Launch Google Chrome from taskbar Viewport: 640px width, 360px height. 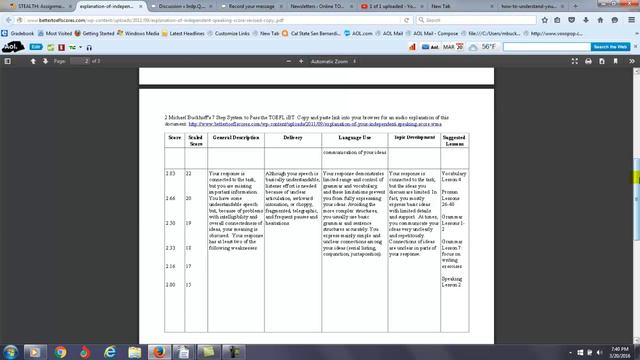(60, 352)
